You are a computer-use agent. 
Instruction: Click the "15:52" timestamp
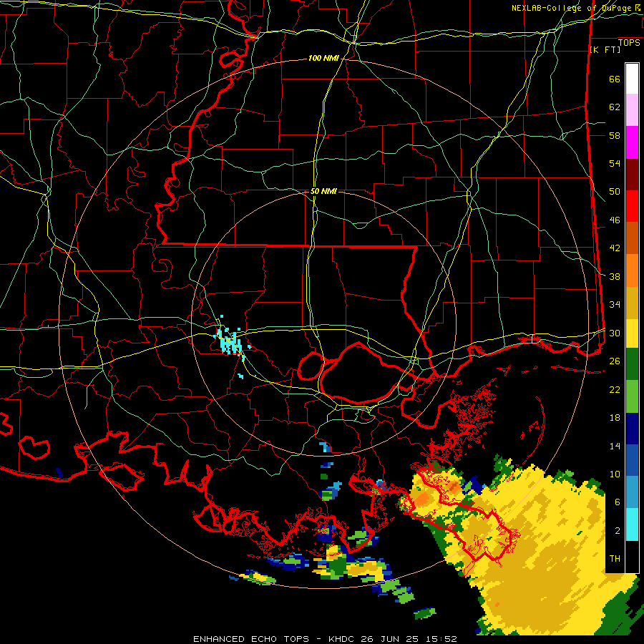pos(441,639)
